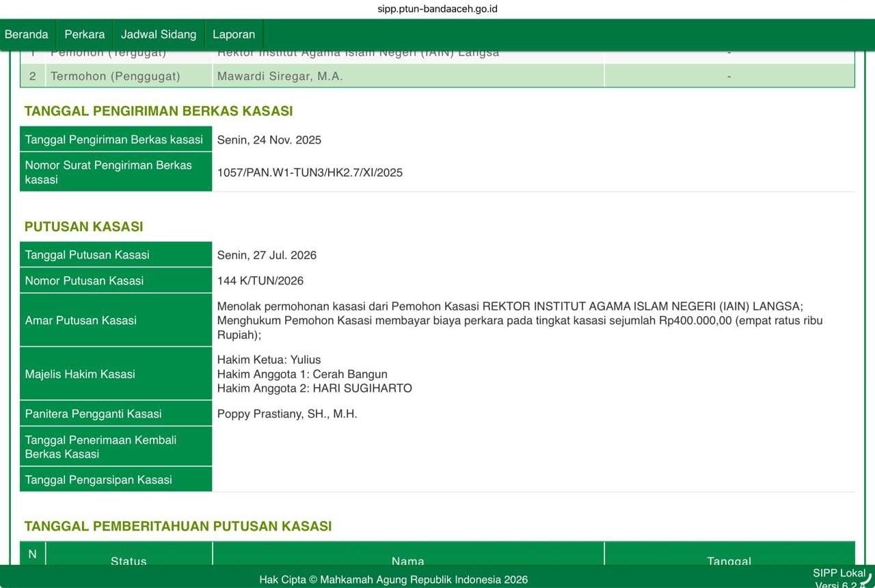Select the 'PUTUSAN KASASI' heading
The image size is (875, 588).
pyautogui.click(x=84, y=226)
